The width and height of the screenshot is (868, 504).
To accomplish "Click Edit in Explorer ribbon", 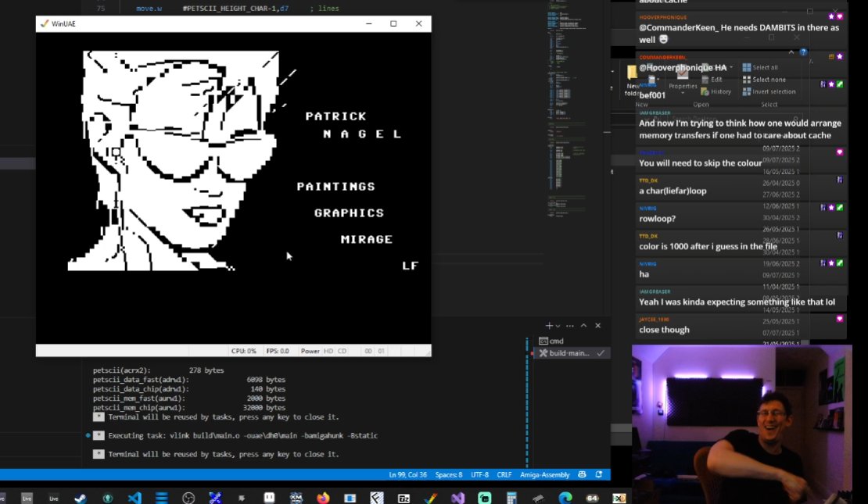I will click(712, 80).
